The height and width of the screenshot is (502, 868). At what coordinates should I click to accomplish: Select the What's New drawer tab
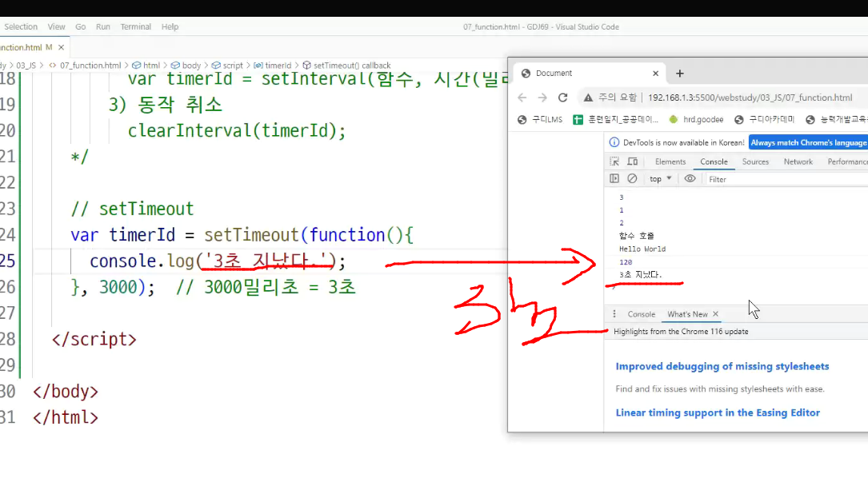coord(687,314)
